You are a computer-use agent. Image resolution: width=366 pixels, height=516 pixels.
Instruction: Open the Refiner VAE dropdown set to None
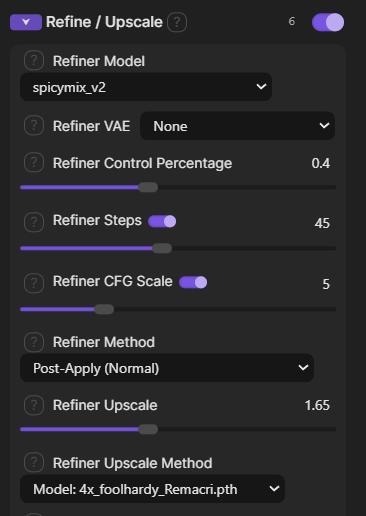(238, 126)
